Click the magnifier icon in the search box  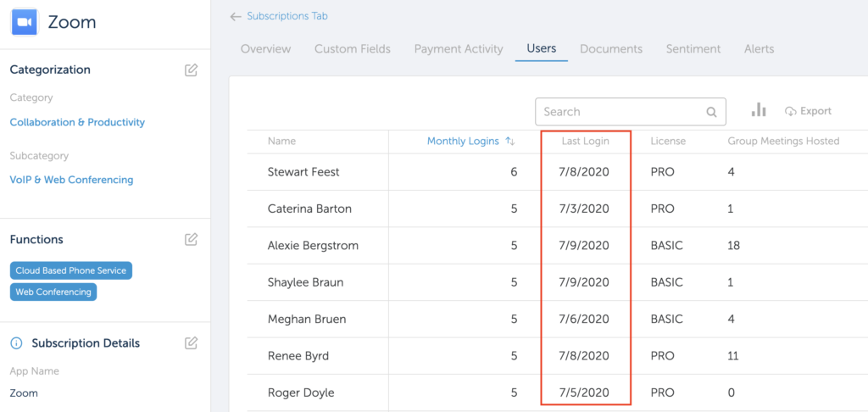pos(711,112)
